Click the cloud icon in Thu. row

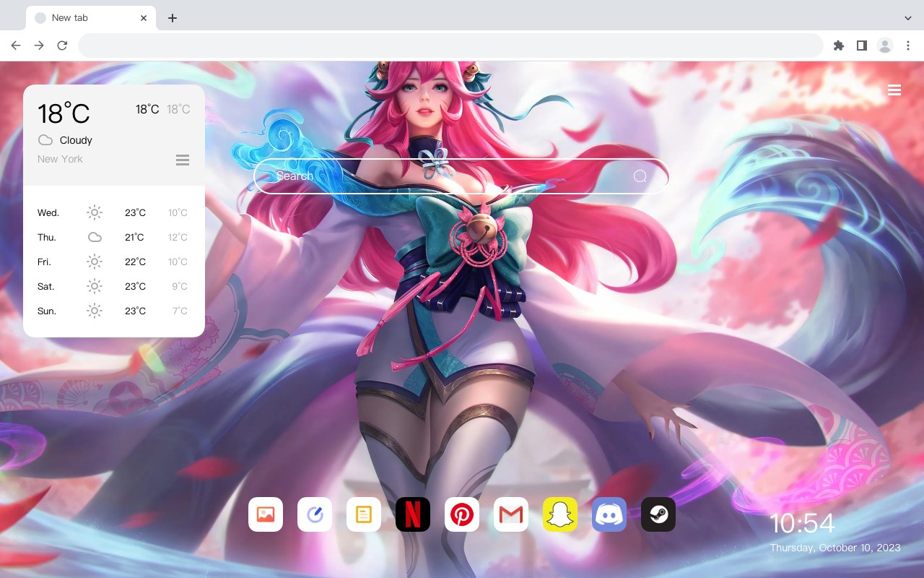pos(95,237)
